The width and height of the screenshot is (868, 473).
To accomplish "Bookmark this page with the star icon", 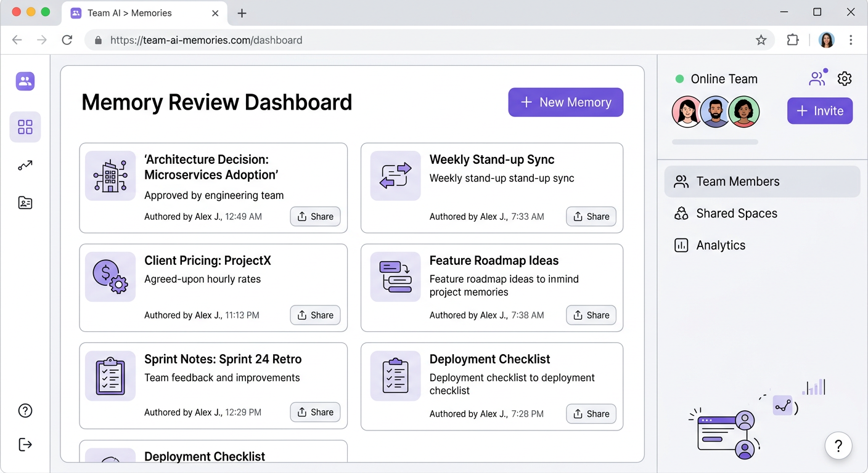I will [x=761, y=40].
